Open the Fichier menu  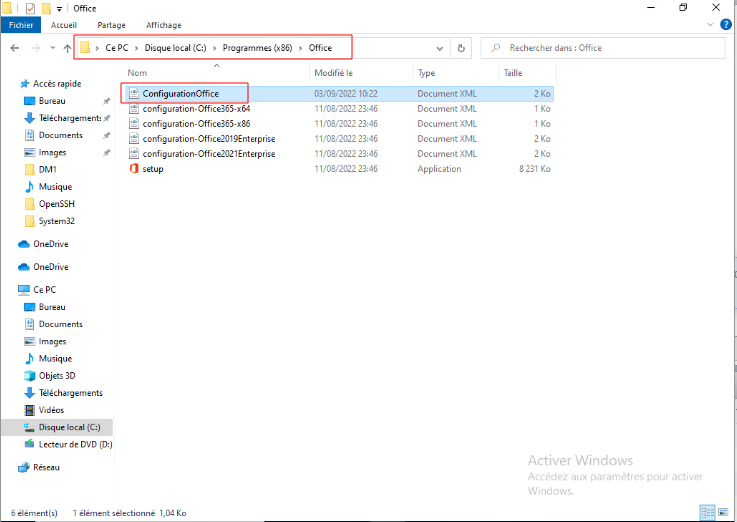[22, 25]
